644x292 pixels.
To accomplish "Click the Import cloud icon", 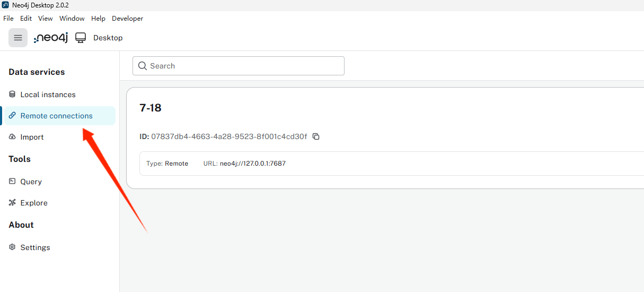I will 12,137.
